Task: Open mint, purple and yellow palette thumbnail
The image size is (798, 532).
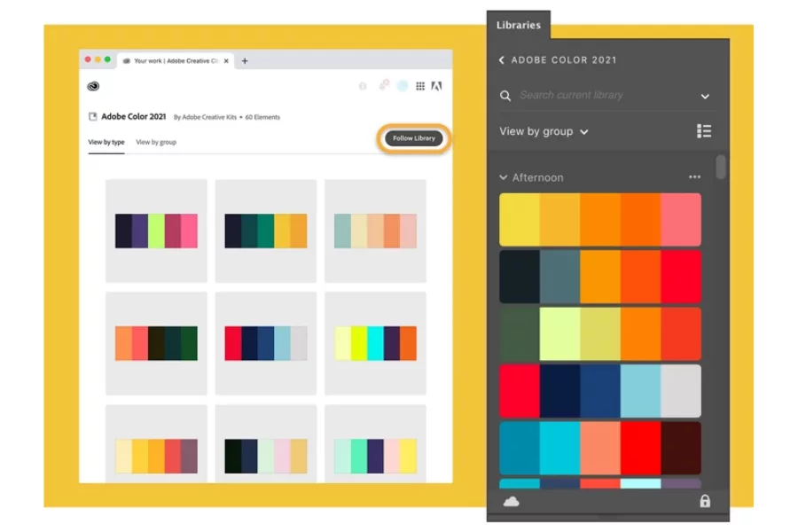Action: pos(375,444)
